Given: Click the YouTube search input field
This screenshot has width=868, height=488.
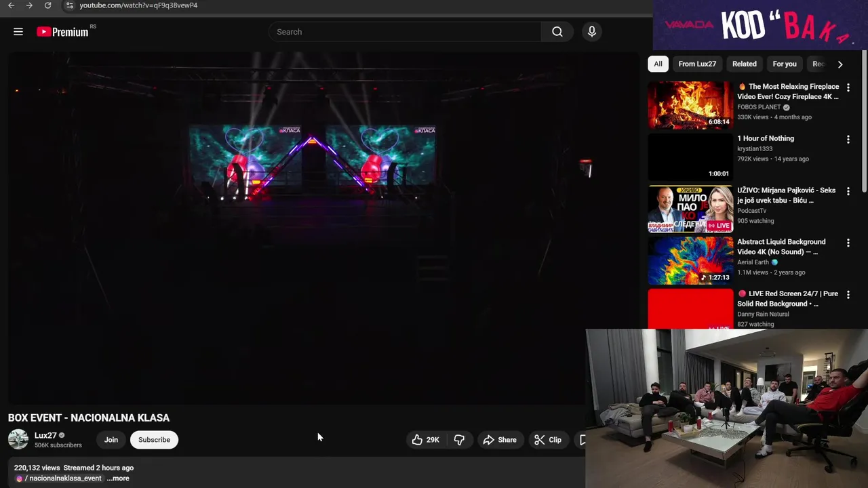Looking at the screenshot, I should click(405, 32).
